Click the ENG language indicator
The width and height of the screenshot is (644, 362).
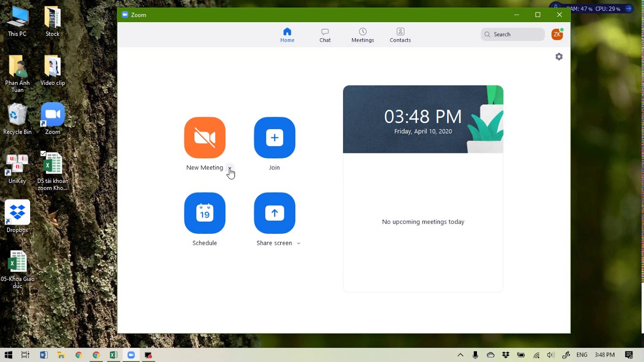[x=582, y=355]
